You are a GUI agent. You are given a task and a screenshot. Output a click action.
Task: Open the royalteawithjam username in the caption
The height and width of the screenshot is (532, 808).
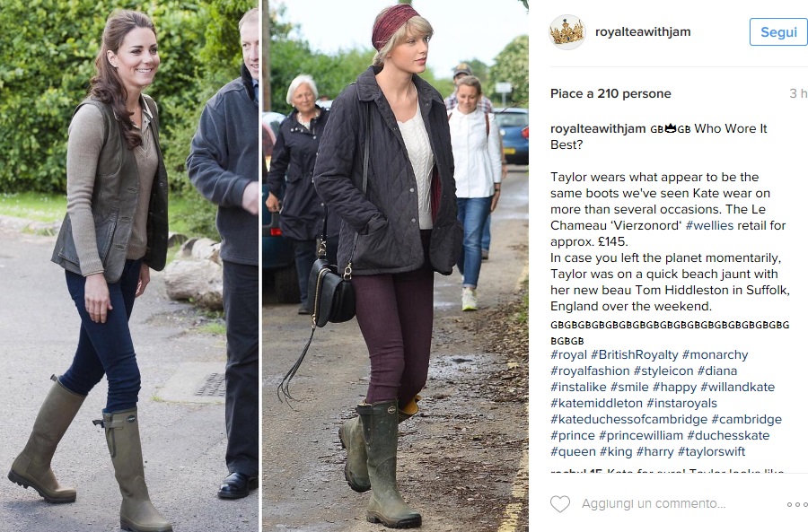click(x=598, y=129)
